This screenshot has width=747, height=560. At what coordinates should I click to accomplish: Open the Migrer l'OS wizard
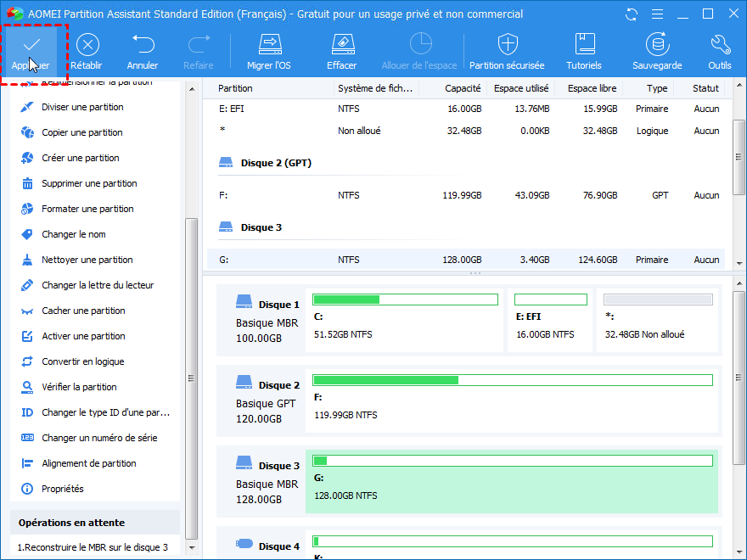pos(269,45)
